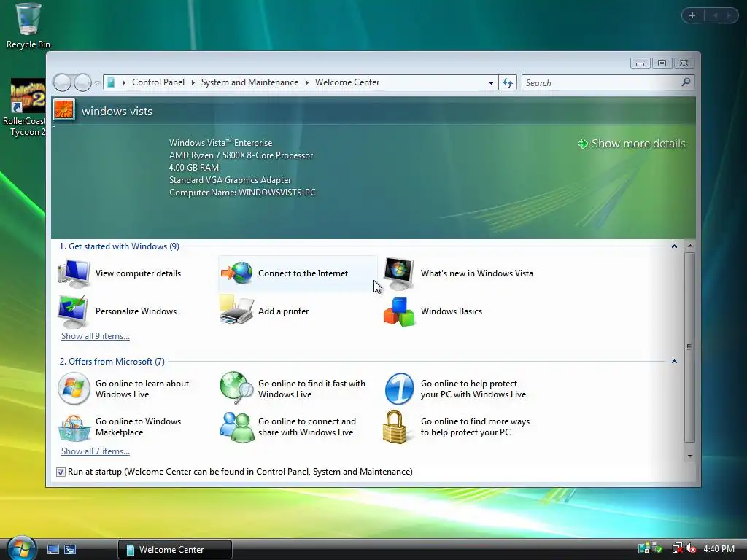This screenshot has height=560, width=747.
Task: Click Personalize Windows label
Action: tap(136, 311)
